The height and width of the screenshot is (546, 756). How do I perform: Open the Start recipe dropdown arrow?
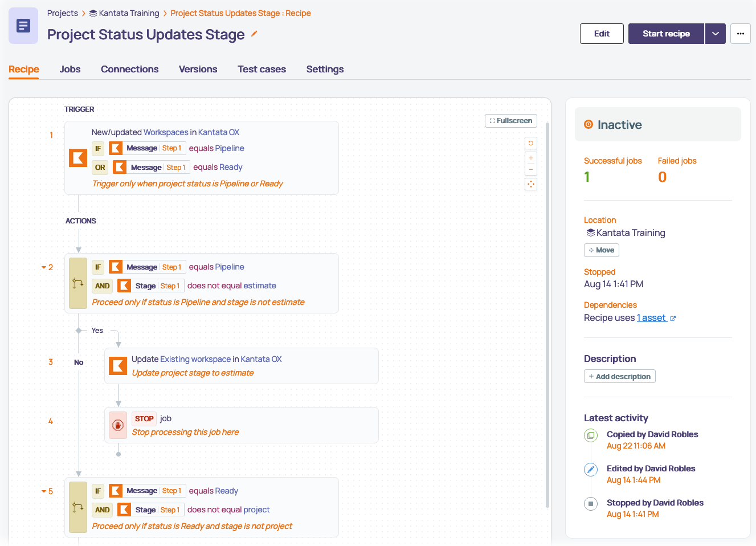click(x=716, y=34)
